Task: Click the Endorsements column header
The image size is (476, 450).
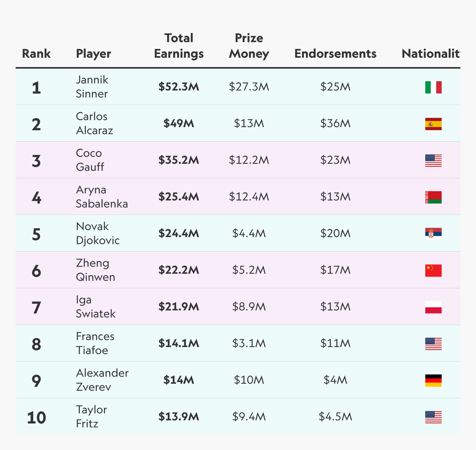Action: point(336,53)
